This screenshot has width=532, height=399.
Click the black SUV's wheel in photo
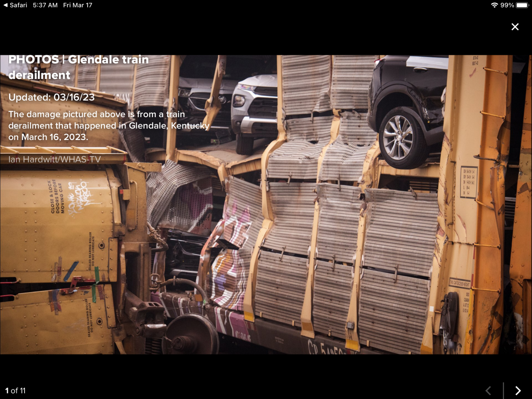[x=398, y=139]
